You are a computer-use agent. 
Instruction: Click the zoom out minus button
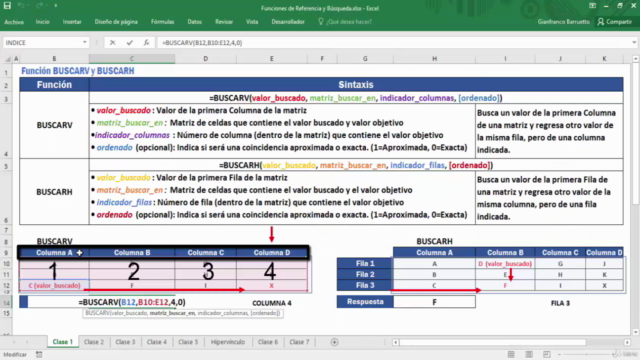tap(559, 354)
